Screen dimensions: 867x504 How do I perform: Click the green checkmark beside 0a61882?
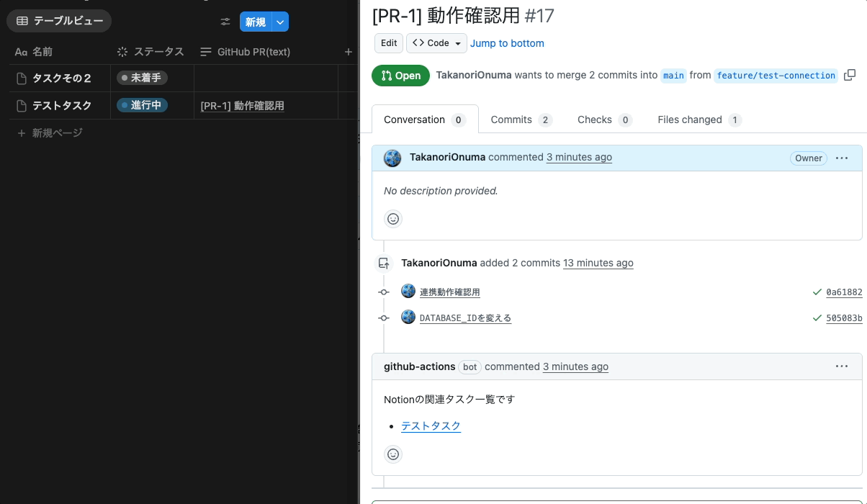(x=817, y=292)
